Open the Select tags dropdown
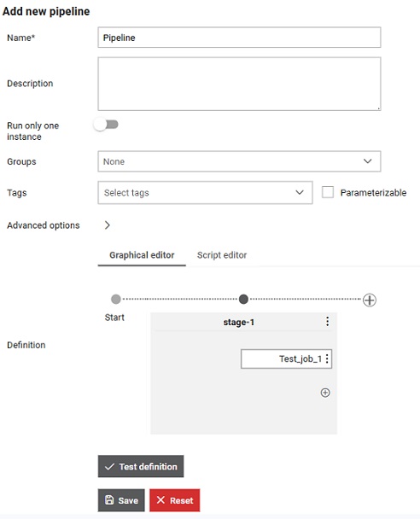The width and height of the screenshot is (420, 519). point(205,192)
